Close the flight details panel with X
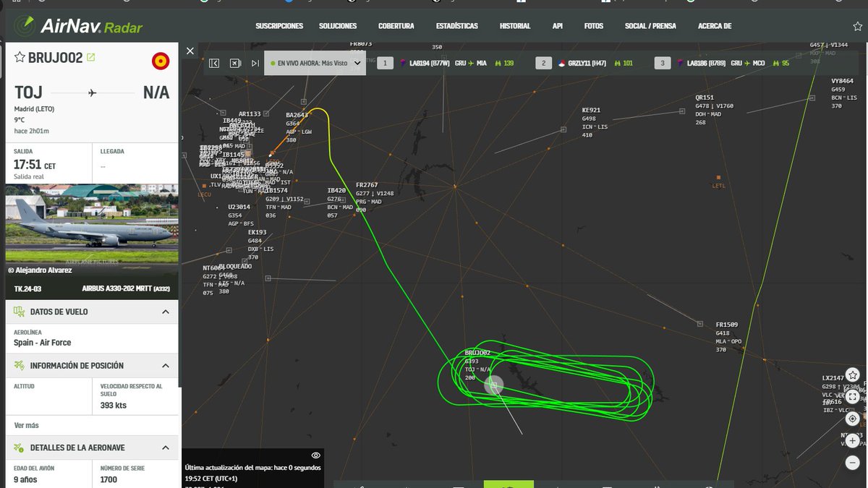This screenshot has height=488, width=868. [190, 51]
